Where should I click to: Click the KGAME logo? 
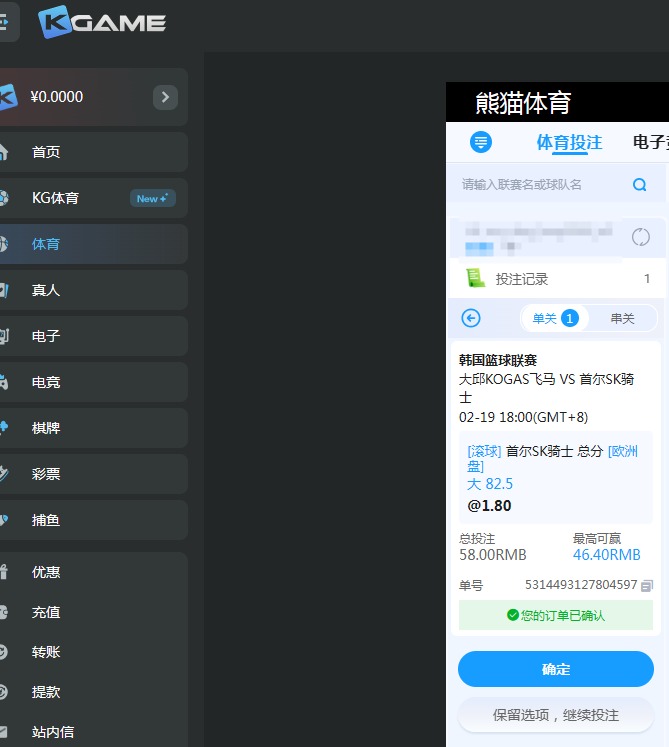[102, 22]
